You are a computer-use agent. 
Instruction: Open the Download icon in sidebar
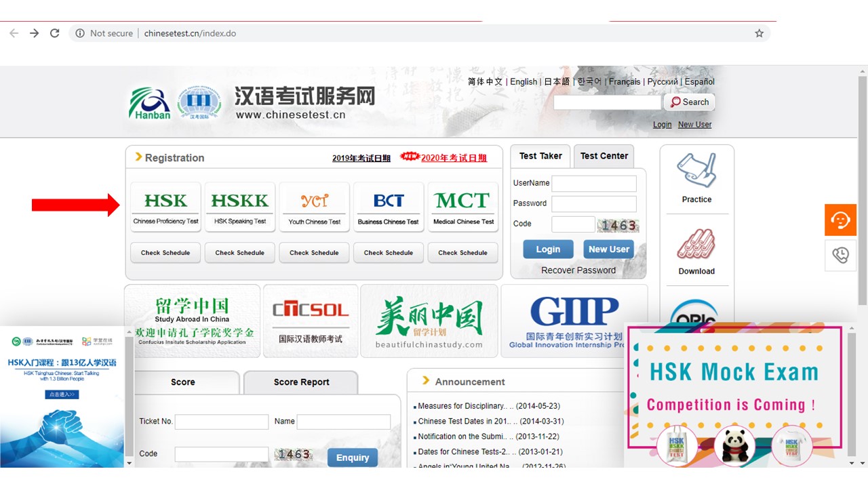[x=697, y=251]
